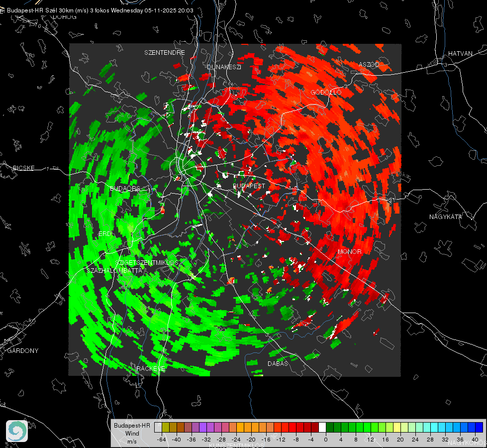The image size is (487, 448).
Task: Click the -64 value on the scale
Action: [162, 440]
